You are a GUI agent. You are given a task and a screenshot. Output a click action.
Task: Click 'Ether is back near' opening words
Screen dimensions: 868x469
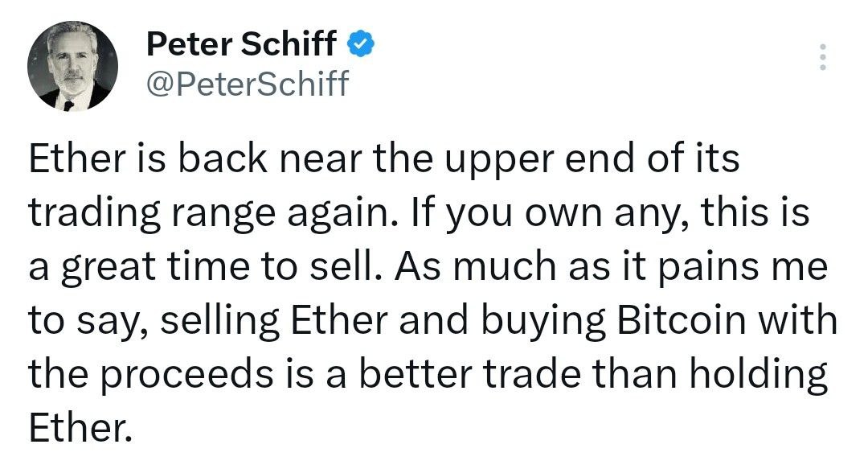click(x=194, y=158)
